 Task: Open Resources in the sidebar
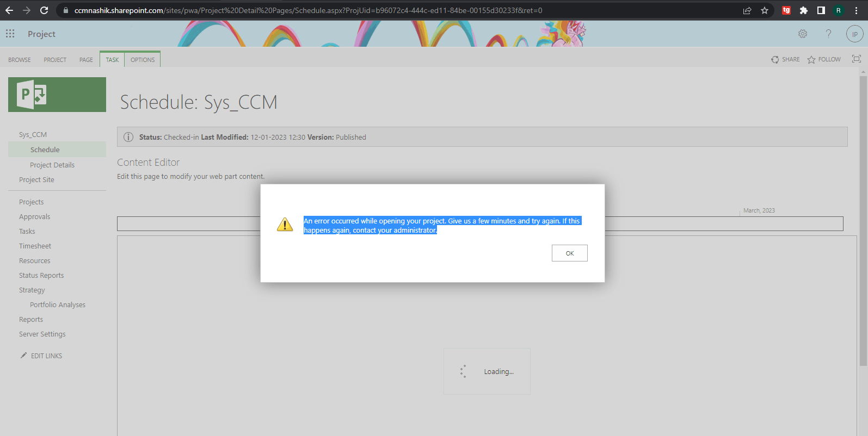tap(34, 261)
